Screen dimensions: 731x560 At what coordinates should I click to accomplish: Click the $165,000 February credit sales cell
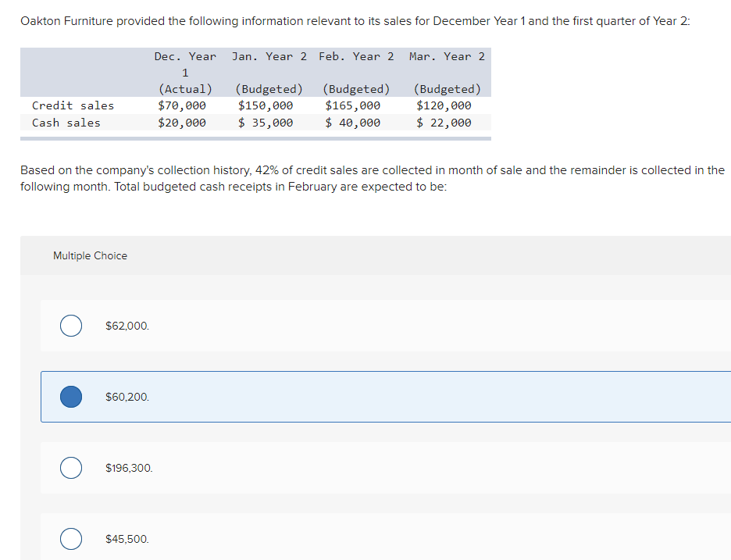[x=353, y=105]
